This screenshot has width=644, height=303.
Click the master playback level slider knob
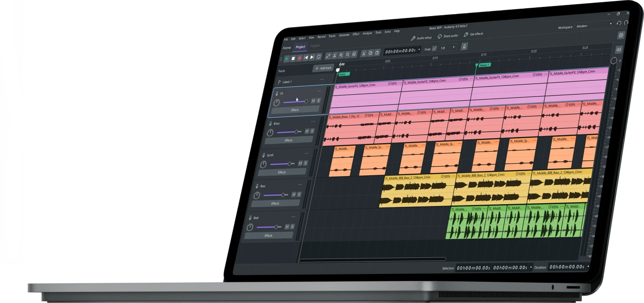(614, 61)
